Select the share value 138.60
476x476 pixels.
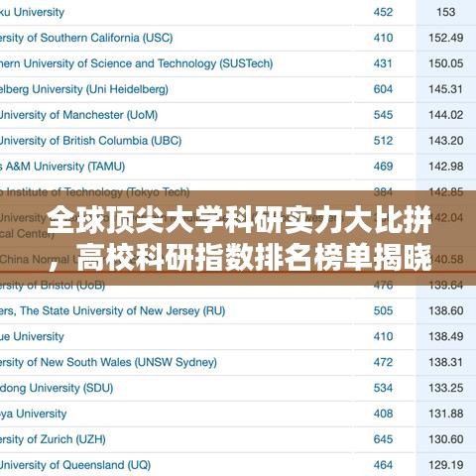446,310
